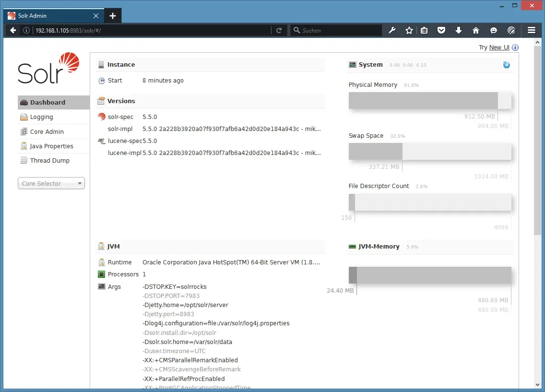Go to browser home page icon
Screen dimensions: 545x392
click(475, 30)
